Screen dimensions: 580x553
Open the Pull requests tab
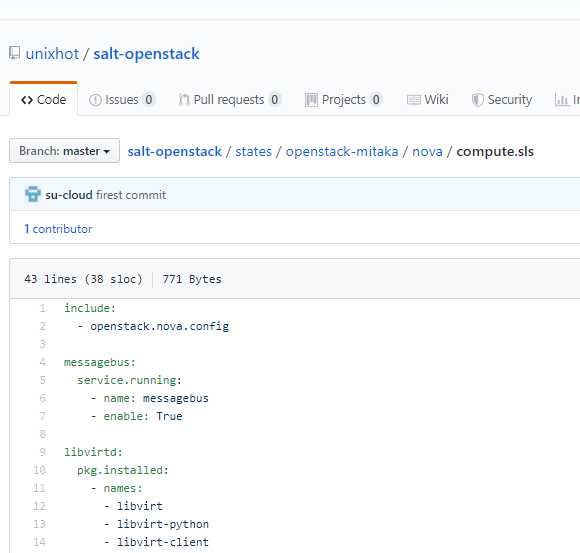click(229, 100)
